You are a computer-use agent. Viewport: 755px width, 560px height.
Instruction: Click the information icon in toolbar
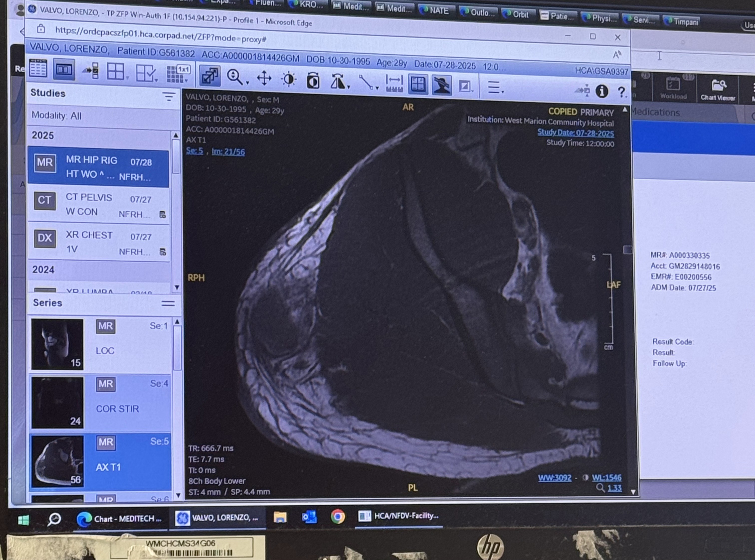[602, 91]
